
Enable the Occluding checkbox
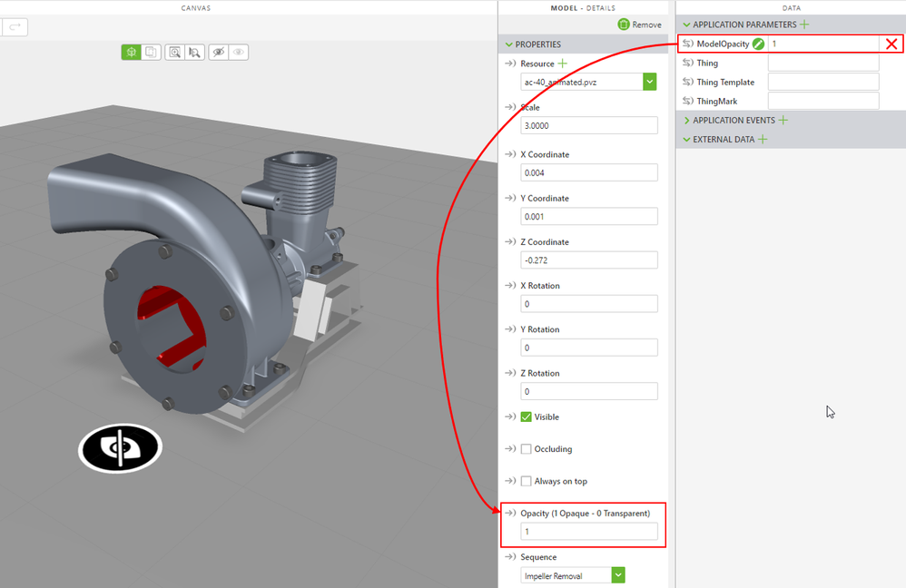click(527, 449)
